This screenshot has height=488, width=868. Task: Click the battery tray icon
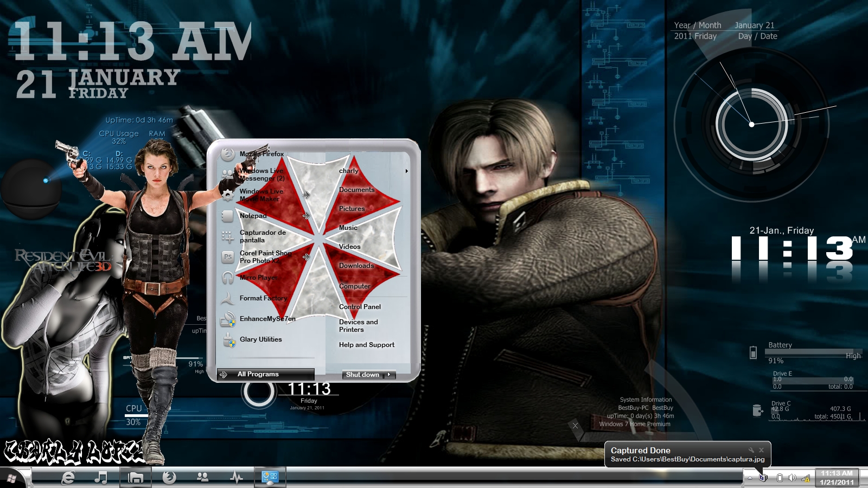tap(780, 478)
